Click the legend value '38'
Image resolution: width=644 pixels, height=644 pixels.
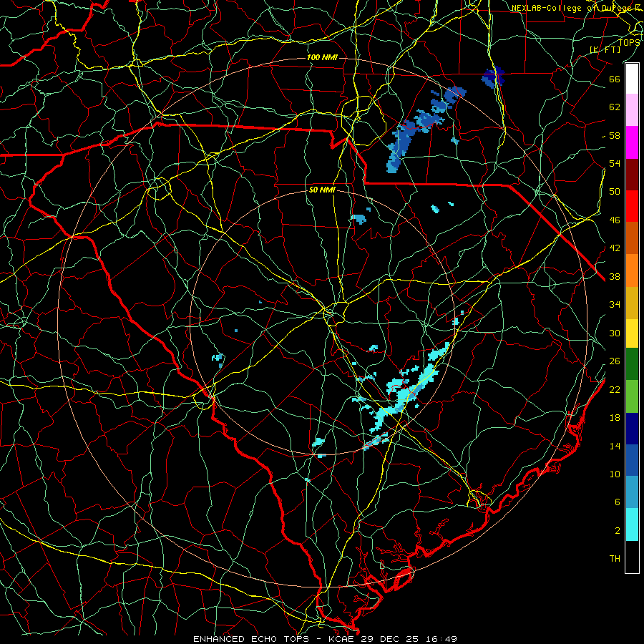pos(615,276)
